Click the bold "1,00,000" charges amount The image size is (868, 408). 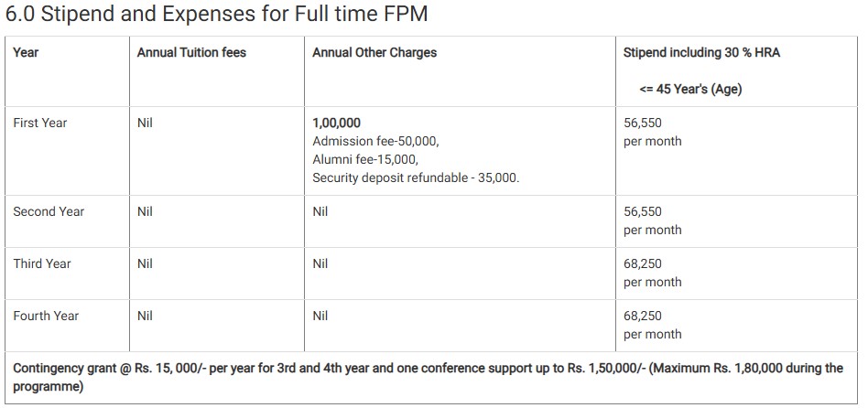click(336, 123)
